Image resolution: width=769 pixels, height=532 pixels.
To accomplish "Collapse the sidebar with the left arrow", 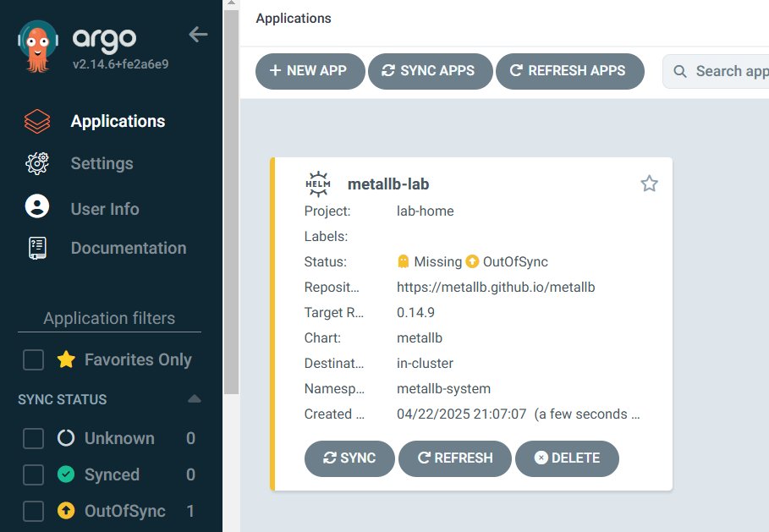I will coord(198,35).
